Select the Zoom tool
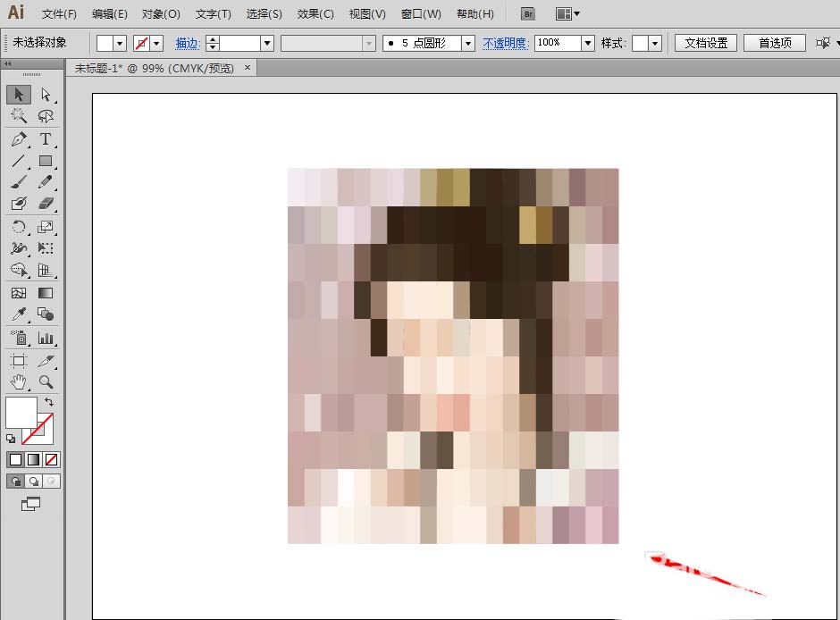 pyautogui.click(x=46, y=381)
